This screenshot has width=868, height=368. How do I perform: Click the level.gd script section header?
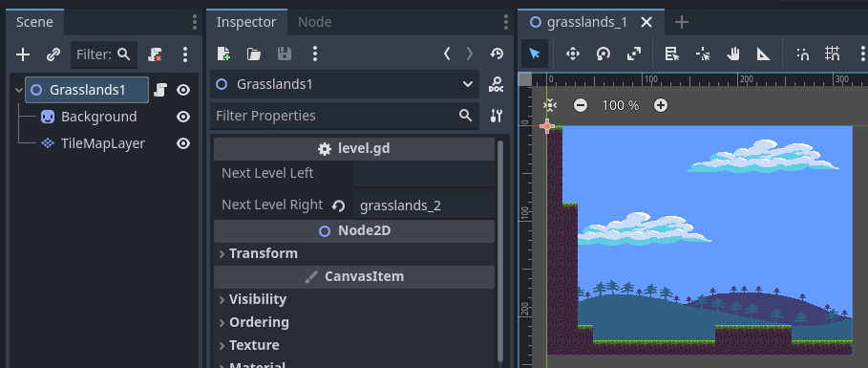pos(353,149)
